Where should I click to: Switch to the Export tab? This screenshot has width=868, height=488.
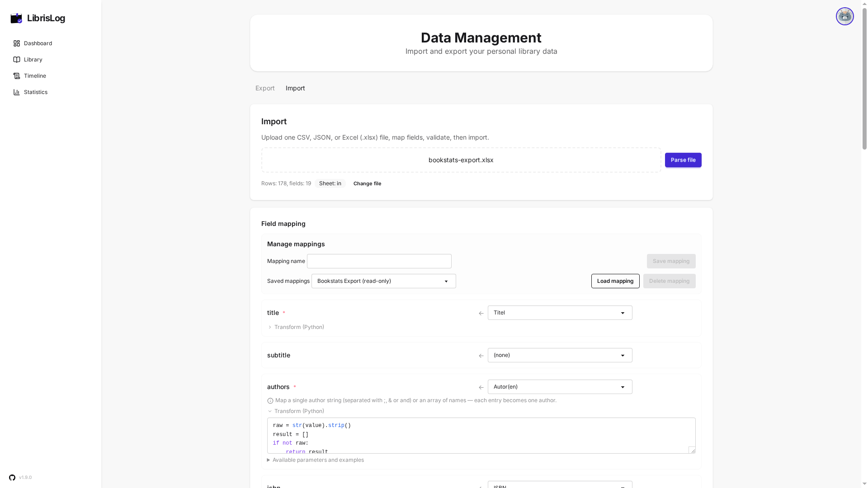click(265, 88)
